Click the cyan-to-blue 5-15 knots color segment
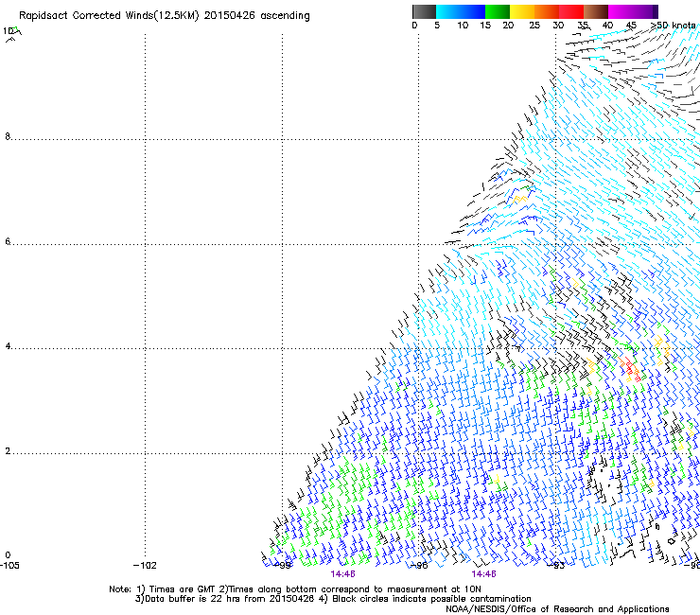 click(x=461, y=11)
